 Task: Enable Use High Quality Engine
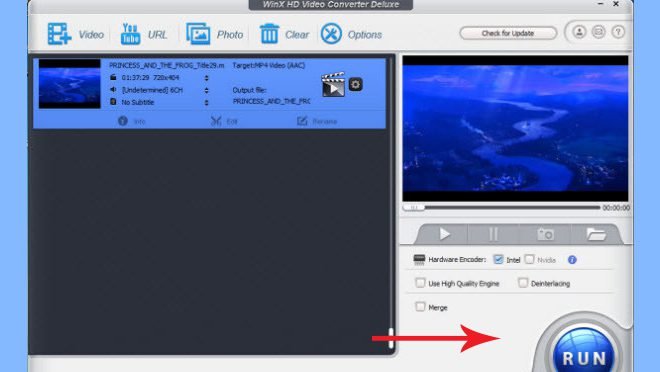point(420,283)
